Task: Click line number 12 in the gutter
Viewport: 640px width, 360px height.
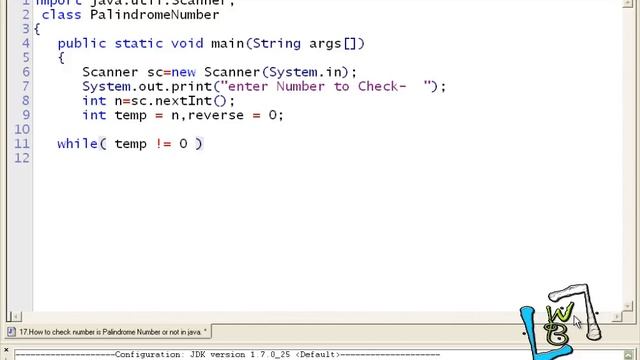Action: 22,158
